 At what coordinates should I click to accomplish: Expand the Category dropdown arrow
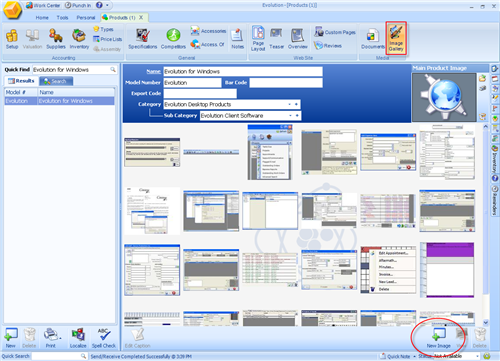click(x=289, y=104)
